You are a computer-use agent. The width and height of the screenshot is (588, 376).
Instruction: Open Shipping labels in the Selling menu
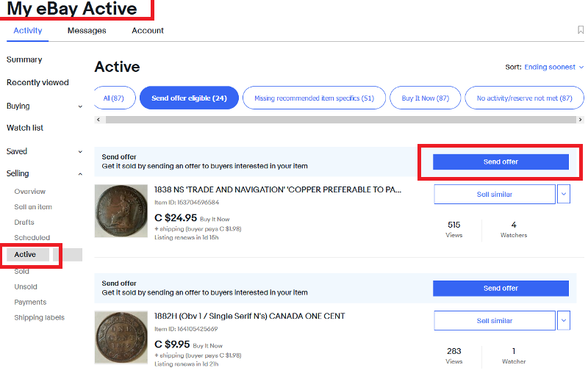[40, 317]
